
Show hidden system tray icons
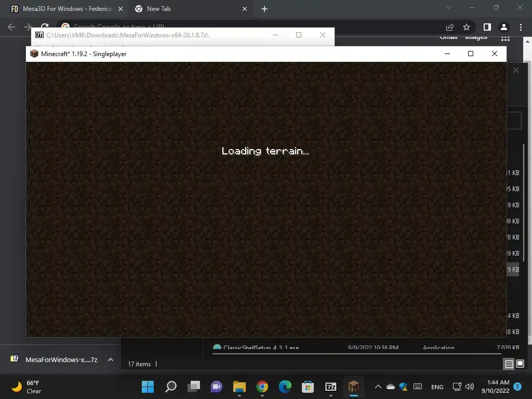pos(378,387)
